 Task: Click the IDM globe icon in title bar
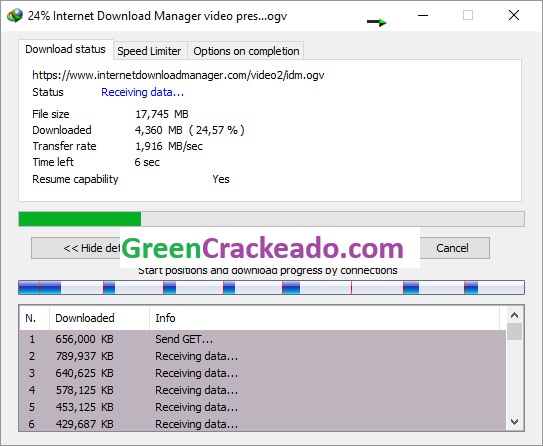[15, 16]
